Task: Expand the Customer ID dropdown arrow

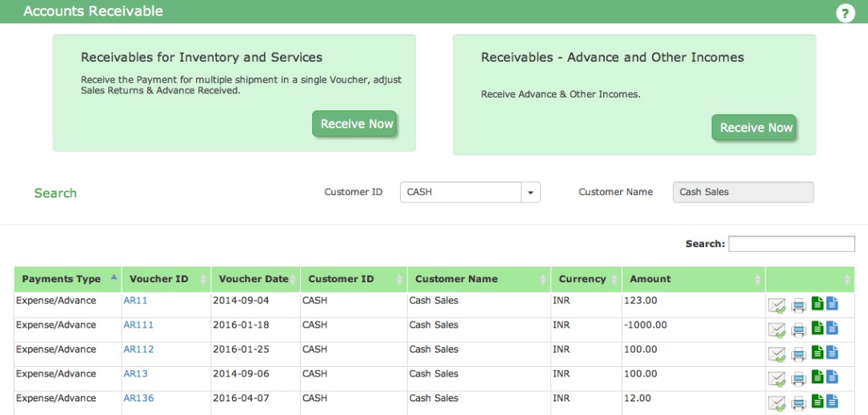Action: 530,193
